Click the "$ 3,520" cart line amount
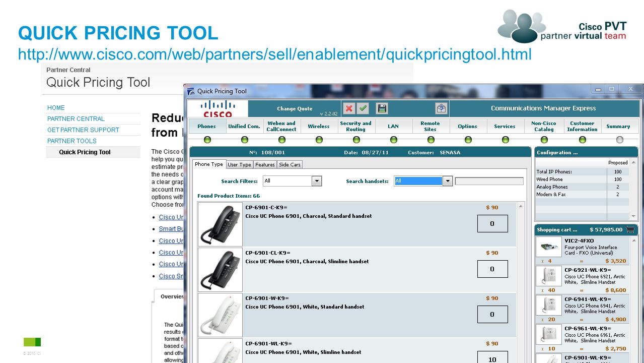 (x=616, y=261)
